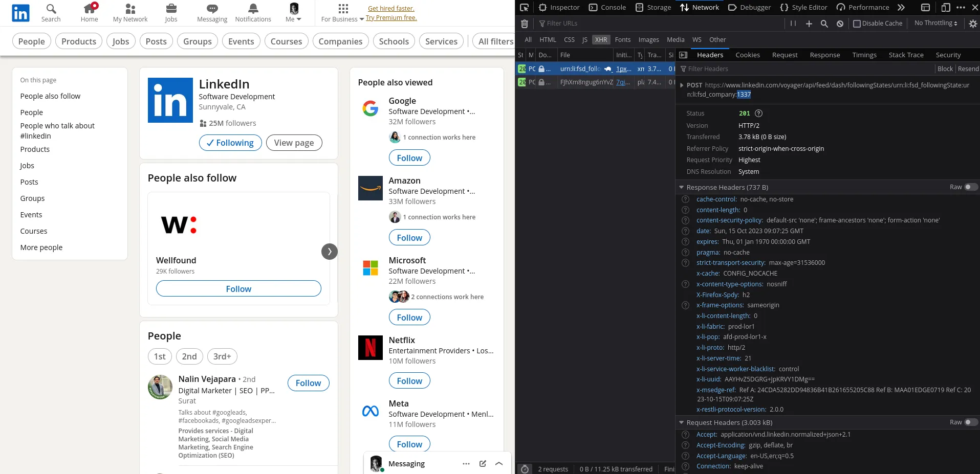Collapse the Response Headers section

click(x=681, y=188)
